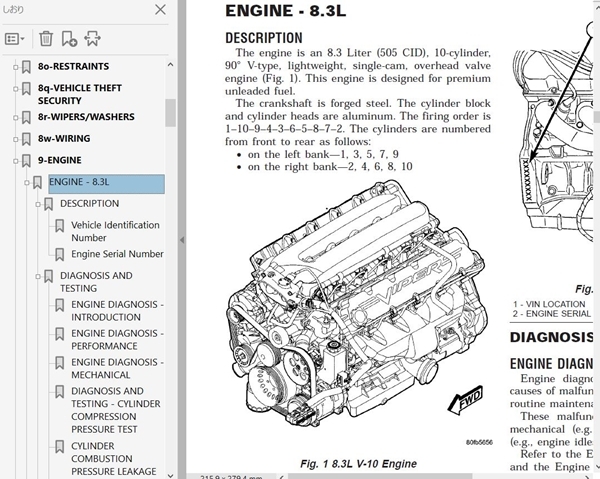Click bookmark icon beside ENGINE DIAGNOSIS - MECHANICAL

pyautogui.click(x=59, y=363)
